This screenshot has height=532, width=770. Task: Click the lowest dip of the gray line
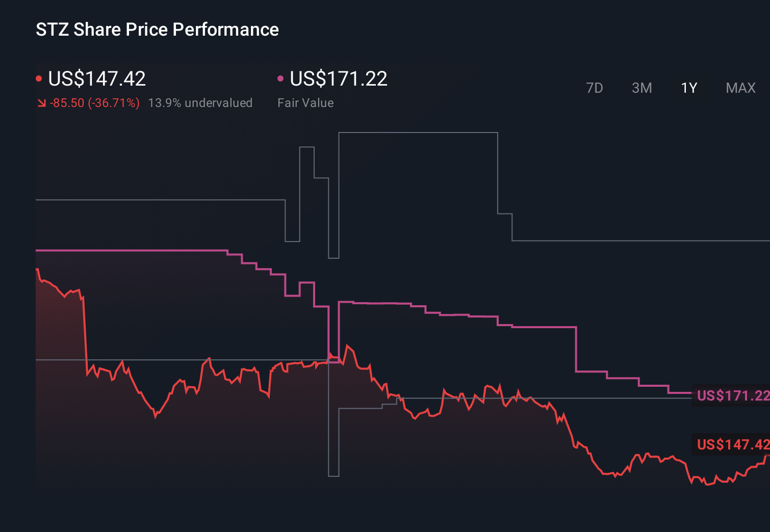[x=333, y=476]
